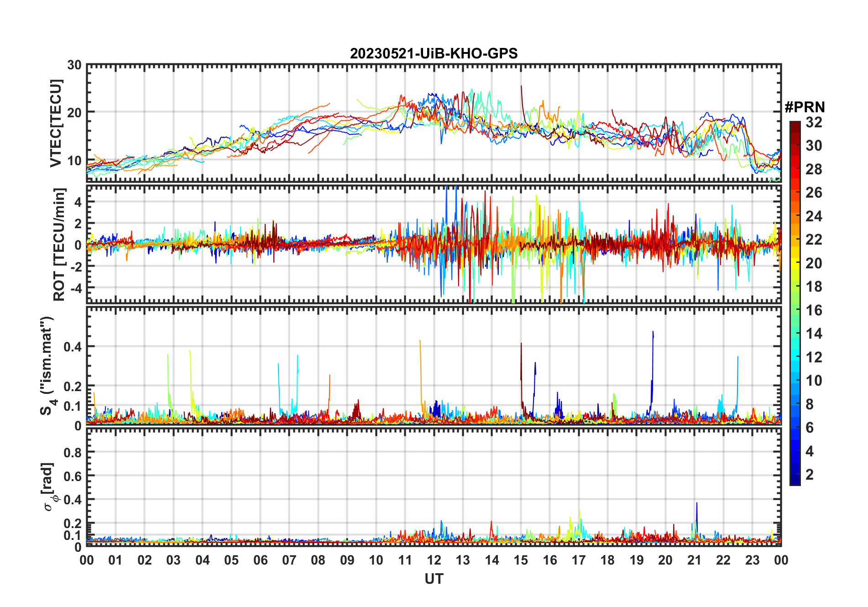The height and width of the screenshot is (607, 868).
Task: Click colorbar tick label 16
Action: (814, 310)
